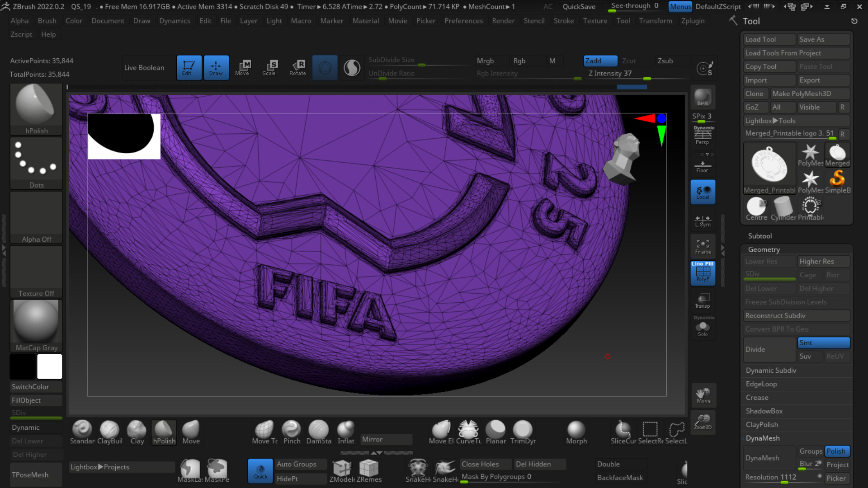Select the Standard brush

(82, 432)
